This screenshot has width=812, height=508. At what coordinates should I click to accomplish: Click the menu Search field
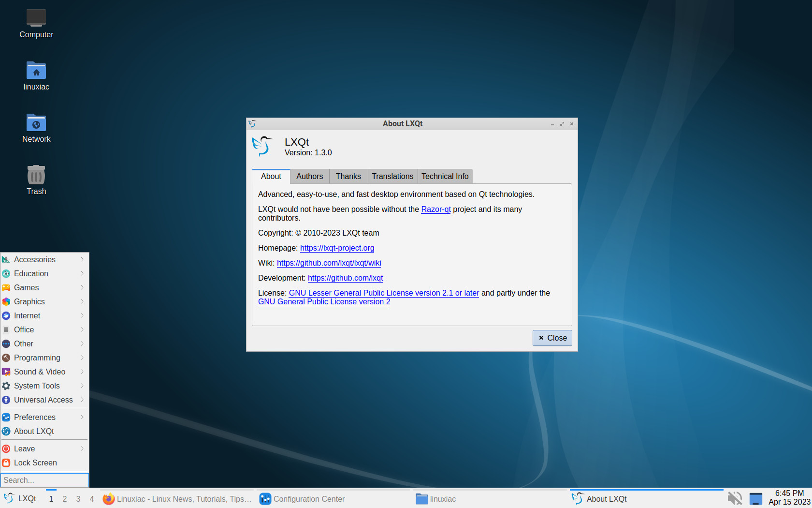point(44,480)
